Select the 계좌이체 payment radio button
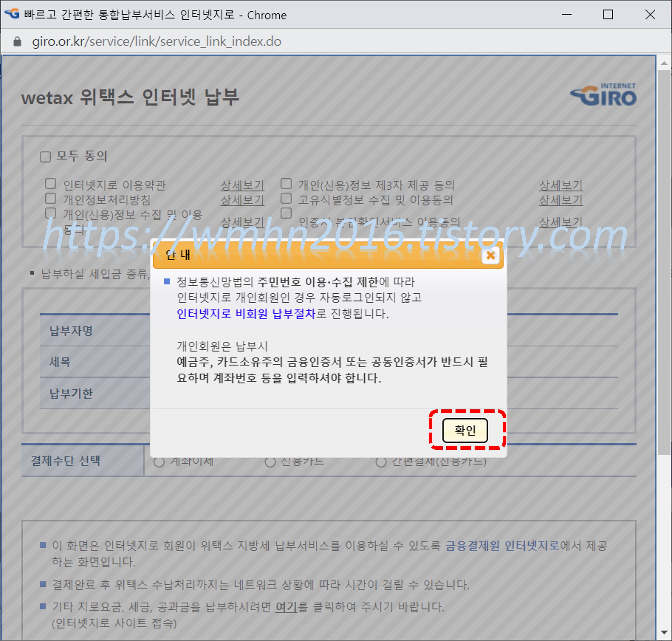The image size is (672, 641). pos(159,462)
